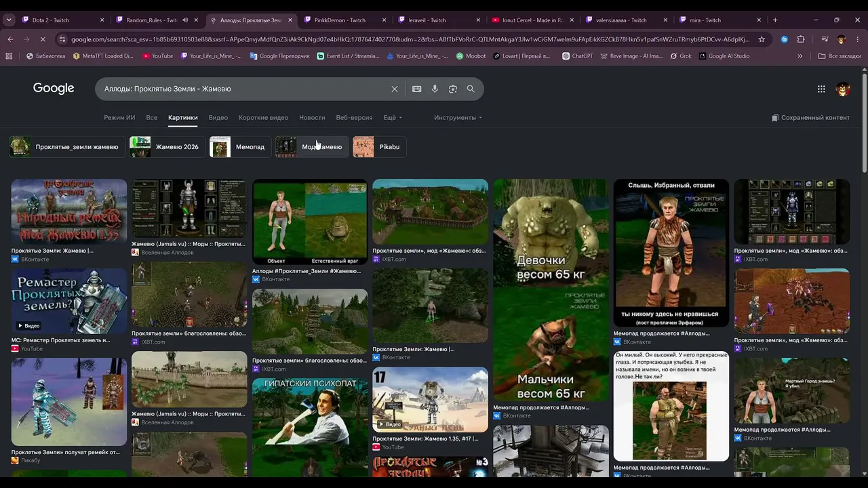Screen dimensions: 868x488
Task: Open the on-screen keyboard input tool
Action: click(x=416, y=89)
